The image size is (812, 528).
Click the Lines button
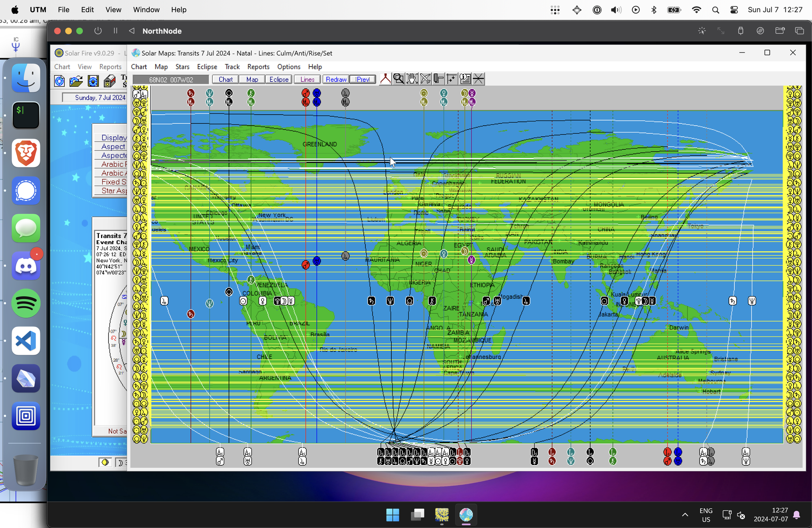pyautogui.click(x=307, y=79)
